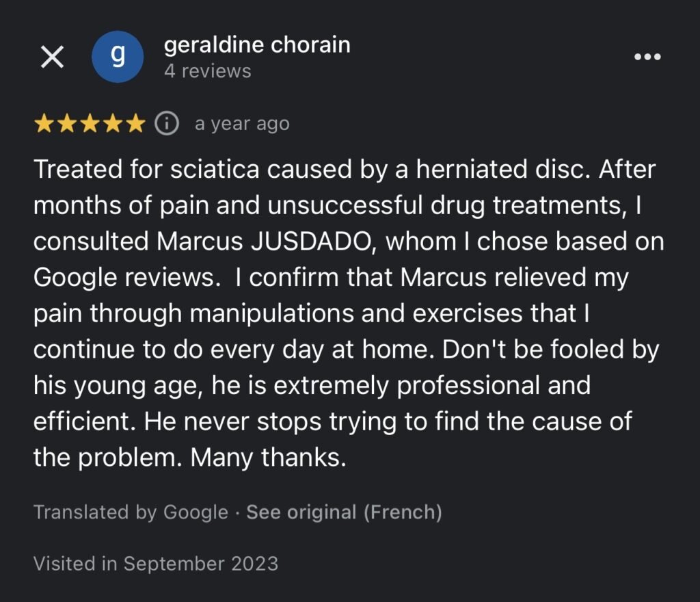Click the 'Visited in September 2023' text

156,564
